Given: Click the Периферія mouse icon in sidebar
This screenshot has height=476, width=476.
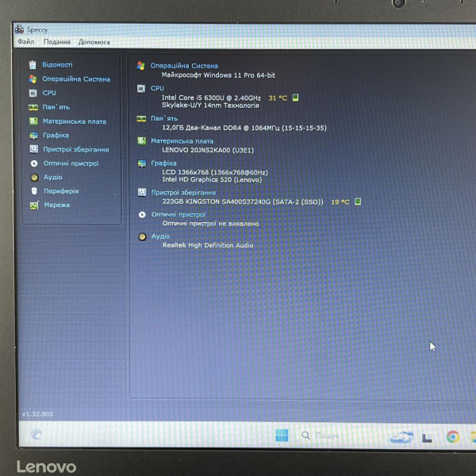Looking at the screenshot, I should click(x=34, y=191).
